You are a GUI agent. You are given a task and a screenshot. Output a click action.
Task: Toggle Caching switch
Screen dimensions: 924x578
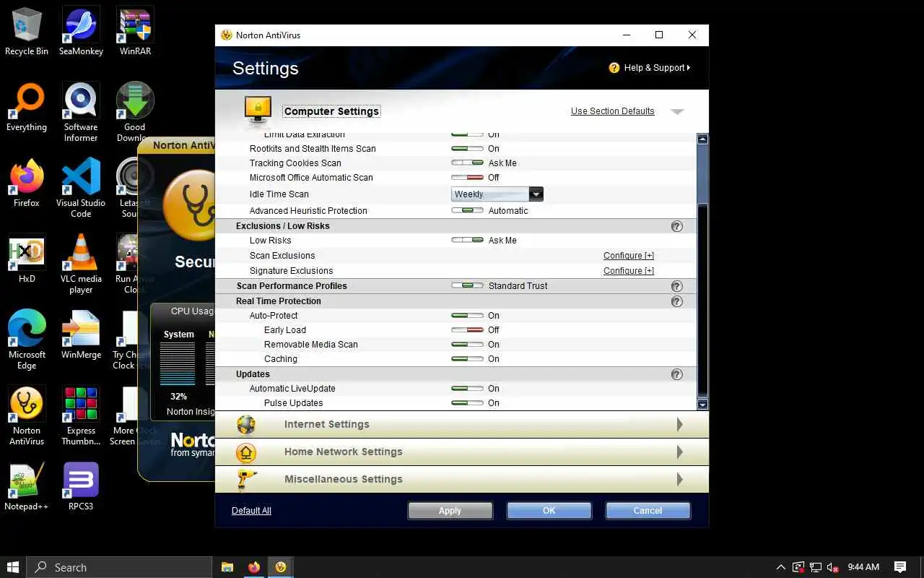click(x=467, y=359)
